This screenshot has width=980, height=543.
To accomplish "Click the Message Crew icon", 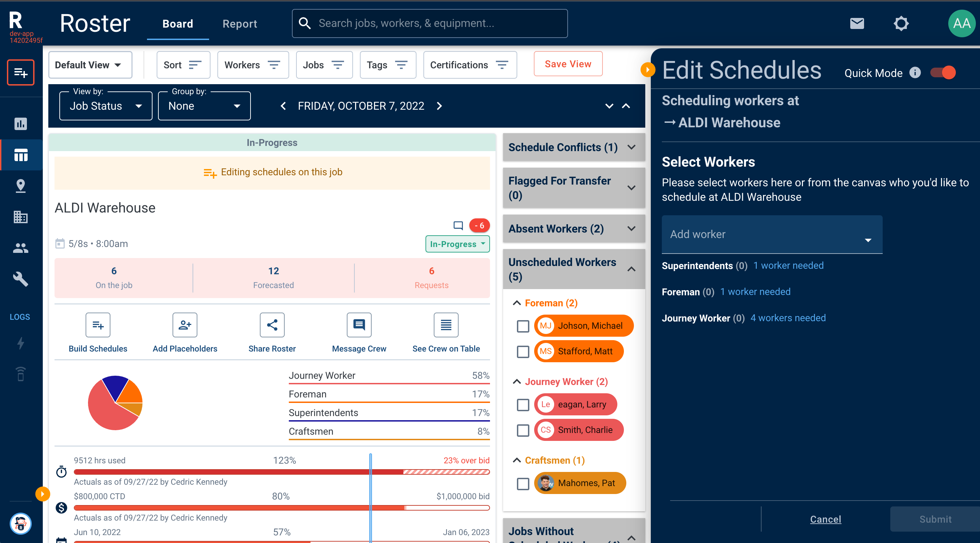I will coord(359,325).
